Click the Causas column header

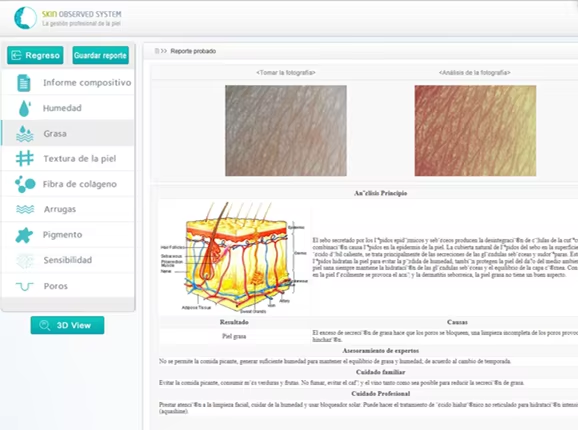click(x=457, y=322)
